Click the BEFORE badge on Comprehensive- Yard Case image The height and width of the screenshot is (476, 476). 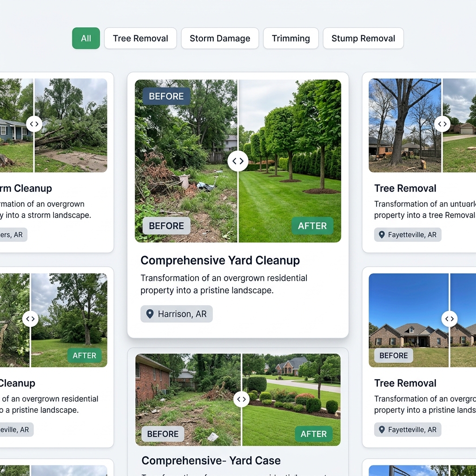click(x=163, y=434)
